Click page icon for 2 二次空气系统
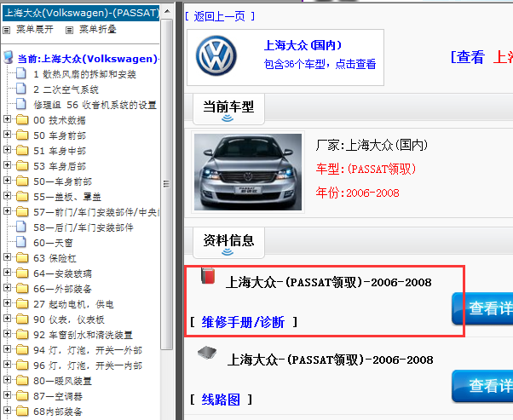 [x=21, y=89]
